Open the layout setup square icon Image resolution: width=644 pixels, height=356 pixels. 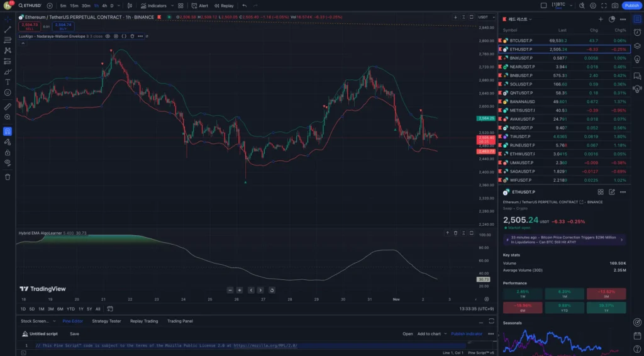click(543, 6)
